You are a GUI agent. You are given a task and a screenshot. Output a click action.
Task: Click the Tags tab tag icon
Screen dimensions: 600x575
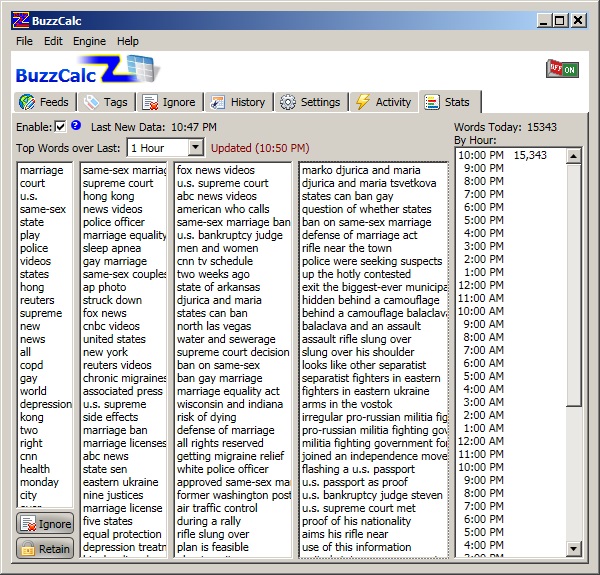(91, 102)
